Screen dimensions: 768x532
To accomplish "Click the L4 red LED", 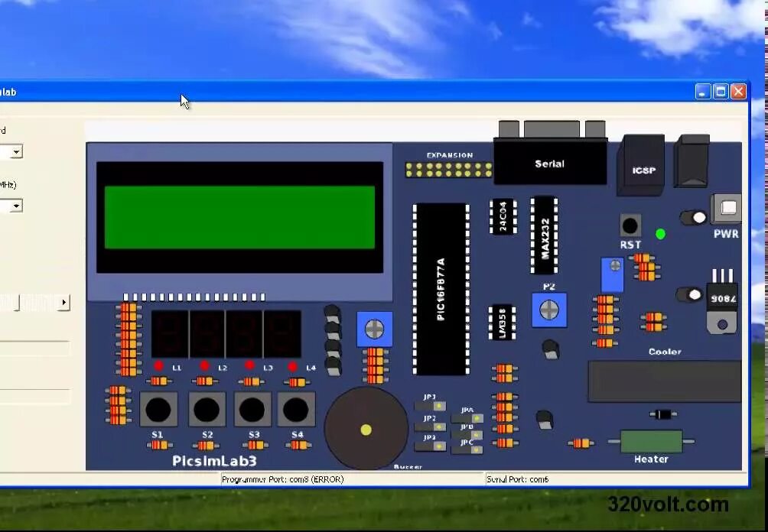I will click(293, 367).
